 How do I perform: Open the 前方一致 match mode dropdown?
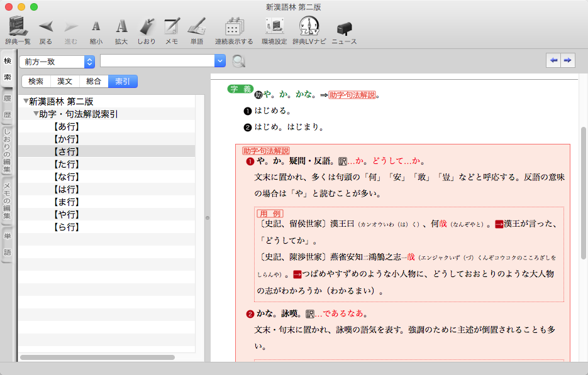pyautogui.click(x=57, y=62)
